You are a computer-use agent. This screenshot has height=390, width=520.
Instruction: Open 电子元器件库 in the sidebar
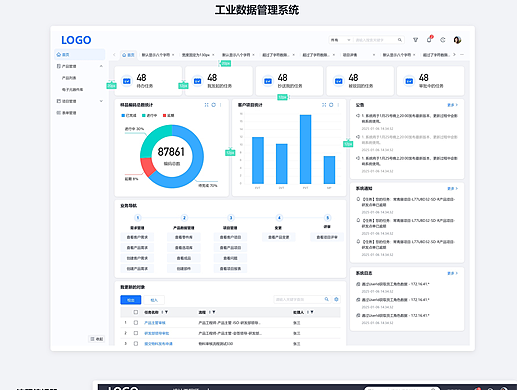[72, 89]
